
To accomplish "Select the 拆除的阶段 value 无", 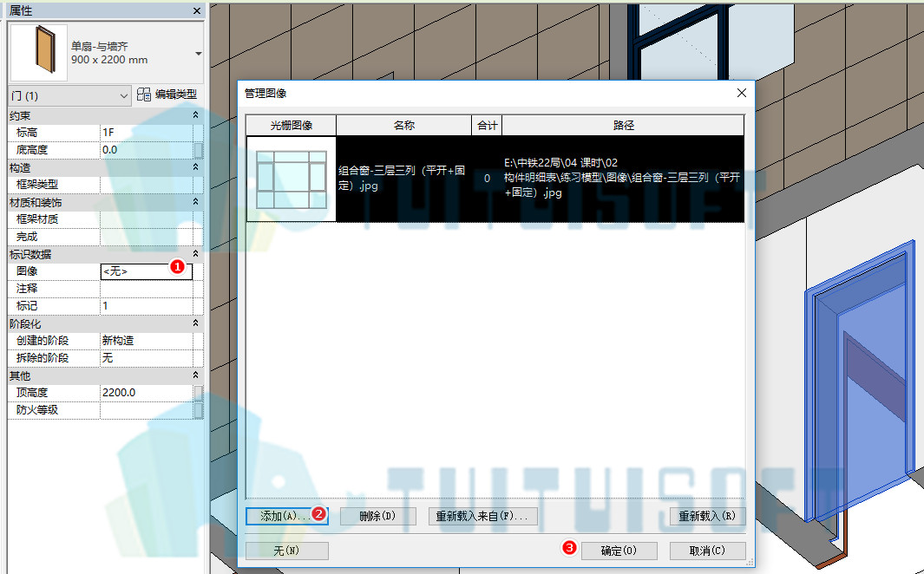I will pos(147,358).
